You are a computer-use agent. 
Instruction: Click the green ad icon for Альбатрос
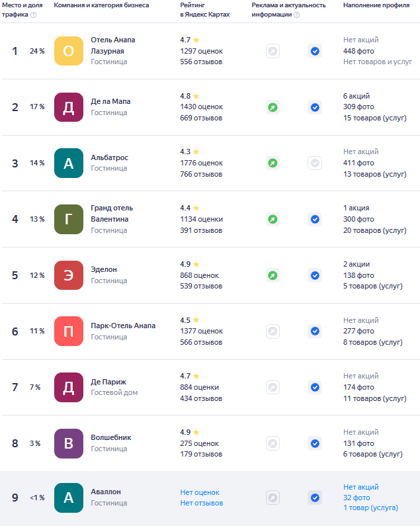pos(273,163)
